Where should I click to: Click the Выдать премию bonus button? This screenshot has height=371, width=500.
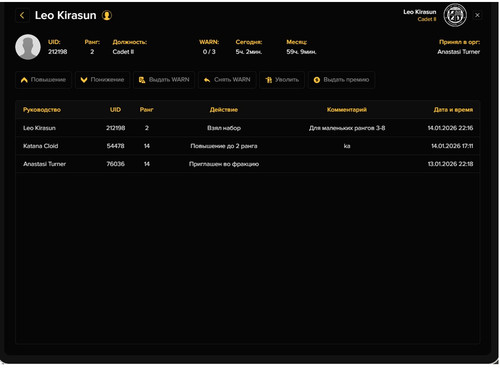point(341,80)
